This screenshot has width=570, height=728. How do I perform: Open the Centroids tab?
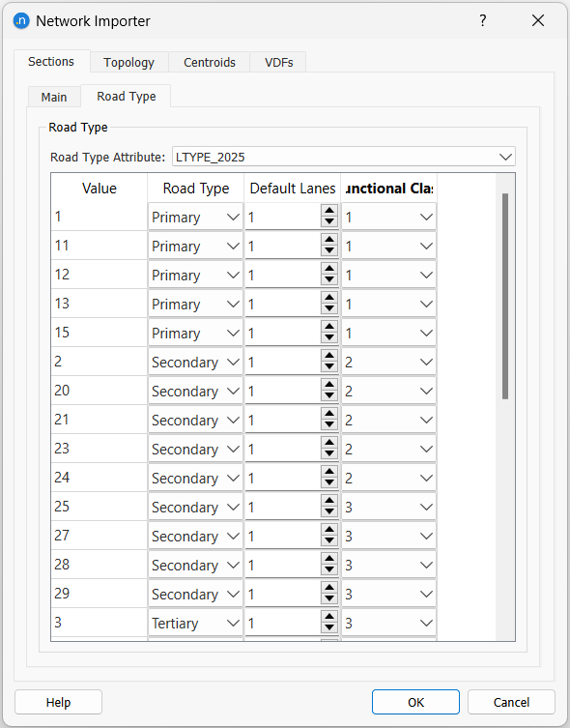pyautogui.click(x=210, y=62)
